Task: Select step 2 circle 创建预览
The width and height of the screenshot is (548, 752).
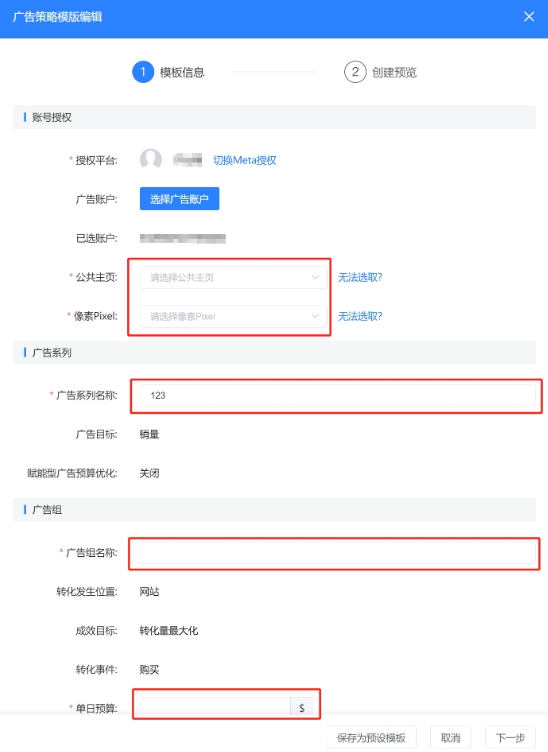Action: (355, 72)
